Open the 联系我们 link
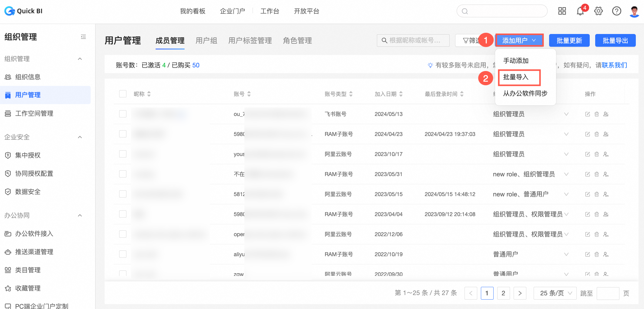The width and height of the screenshot is (644, 309). pos(614,65)
